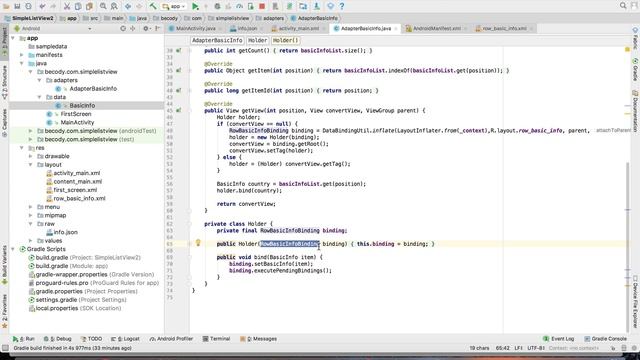Viewport: 640px width, 360px height.
Task: Open the Event Log
Action: click(558, 339)
